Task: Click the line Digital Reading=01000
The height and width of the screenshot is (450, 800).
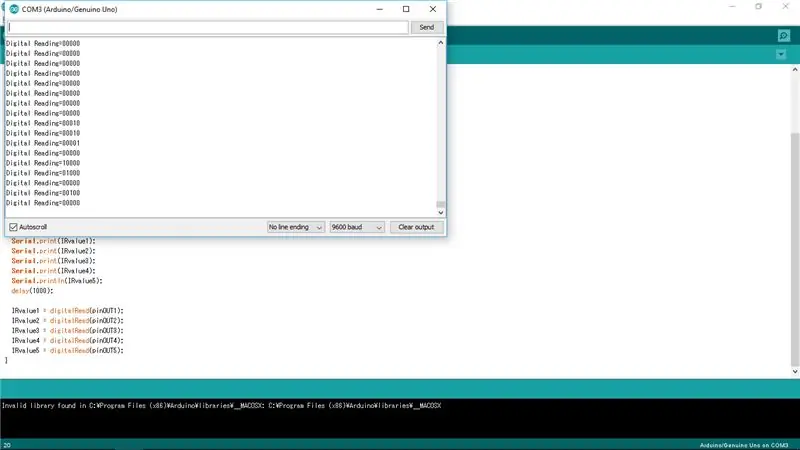Action: pyautogui.click(x=43, y=173)
